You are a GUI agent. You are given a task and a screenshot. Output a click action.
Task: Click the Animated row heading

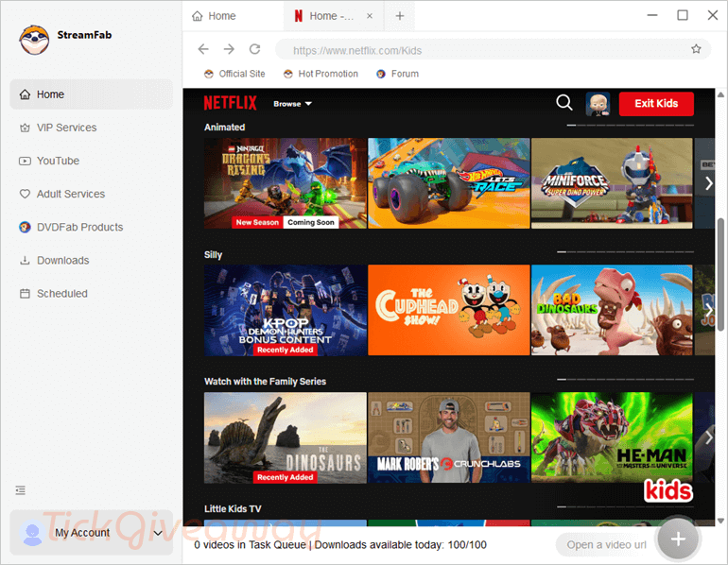click(225, 128)
